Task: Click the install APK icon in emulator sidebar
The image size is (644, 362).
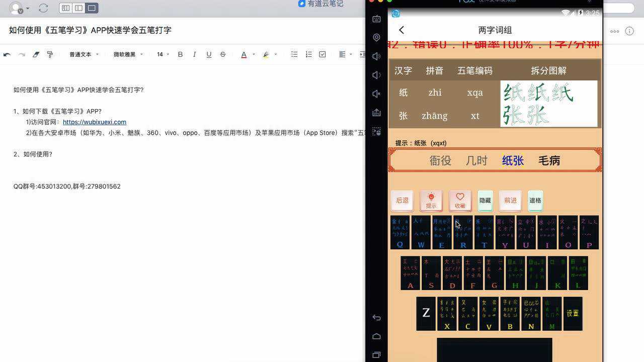Action: tap(376, 113)
